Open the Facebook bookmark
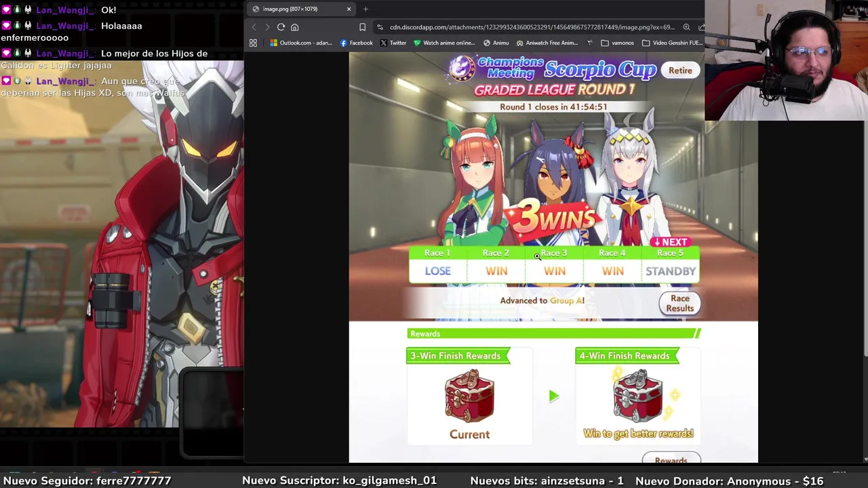This screenshot has height=488, width=868. point(356,43)
